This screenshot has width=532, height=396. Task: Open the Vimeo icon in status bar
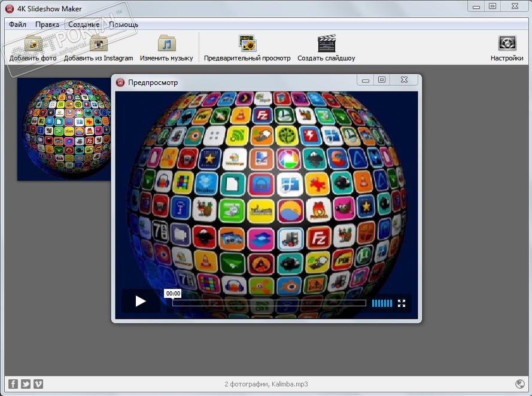[38, 384]
